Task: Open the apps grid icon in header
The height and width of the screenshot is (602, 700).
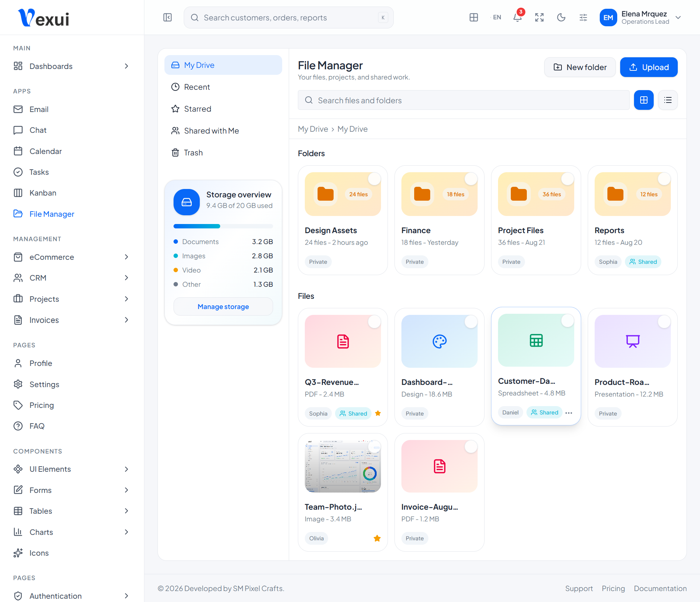Action: 474,18
